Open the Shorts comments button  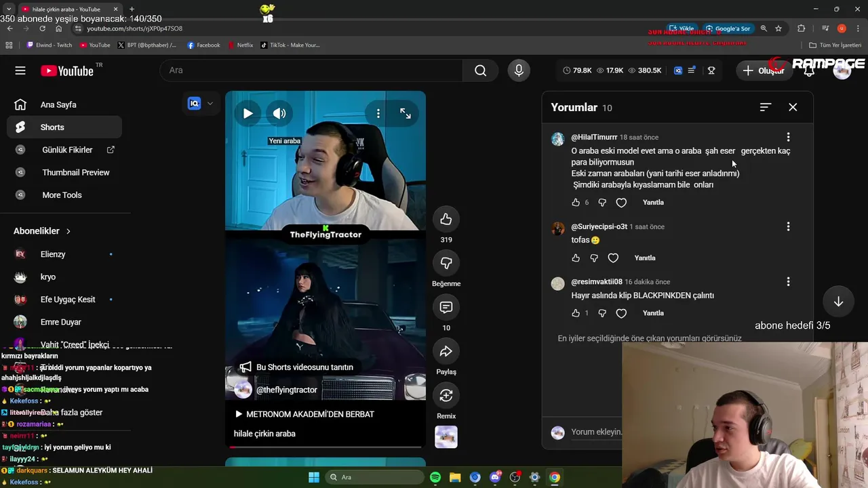pyautogui.click(x=446, y=307)
